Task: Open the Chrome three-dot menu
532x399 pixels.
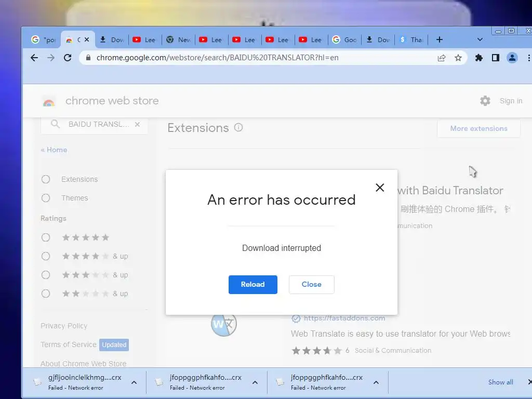Action: [528, 58]
